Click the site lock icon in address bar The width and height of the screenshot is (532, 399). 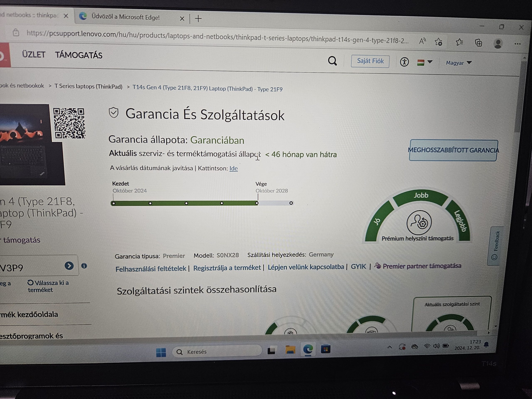(16, 32)
